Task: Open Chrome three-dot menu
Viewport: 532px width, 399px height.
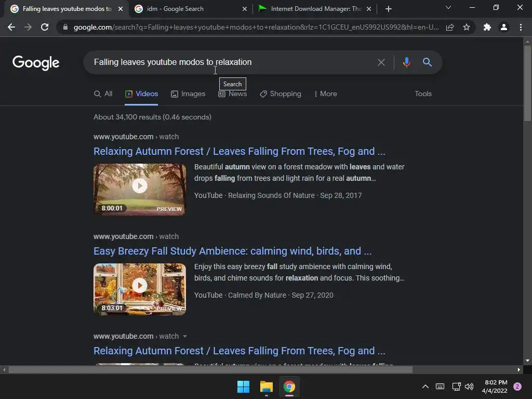Action: tap(521, 27)
